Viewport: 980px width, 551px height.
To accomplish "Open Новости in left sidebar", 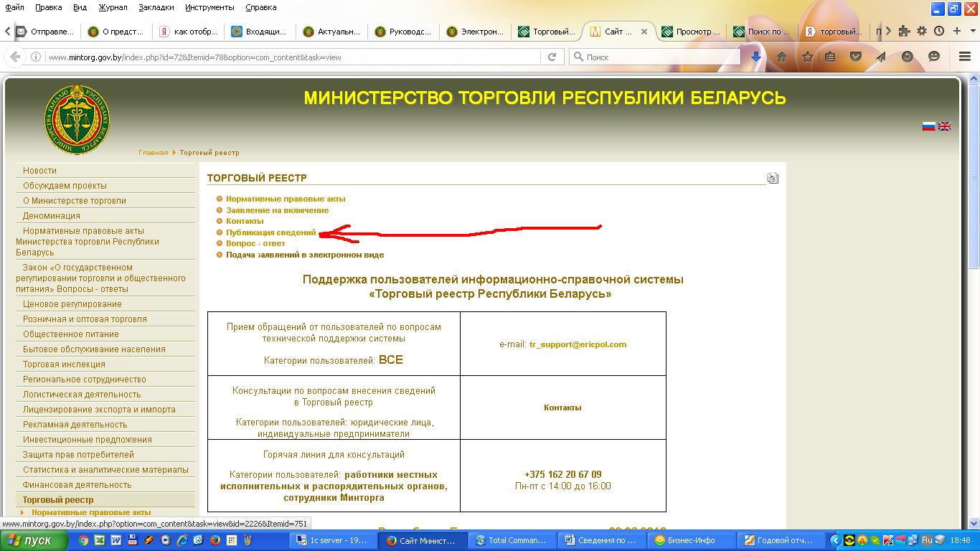I will click(x=39, y=171).
